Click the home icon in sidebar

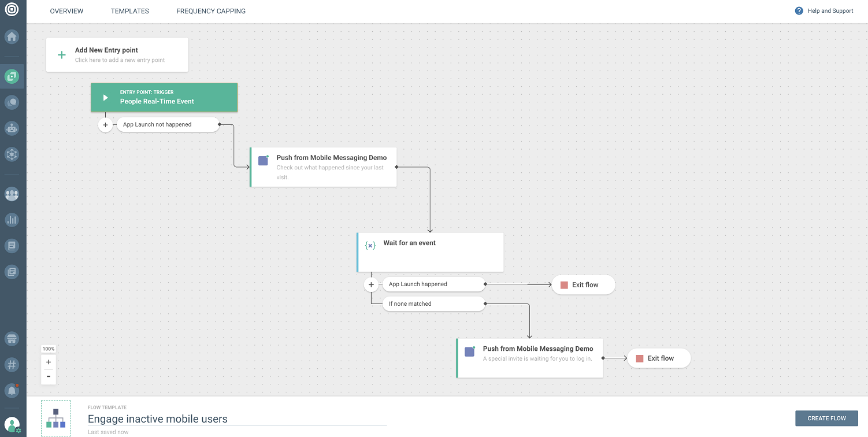pyautogui.click(x=12, y=37)
